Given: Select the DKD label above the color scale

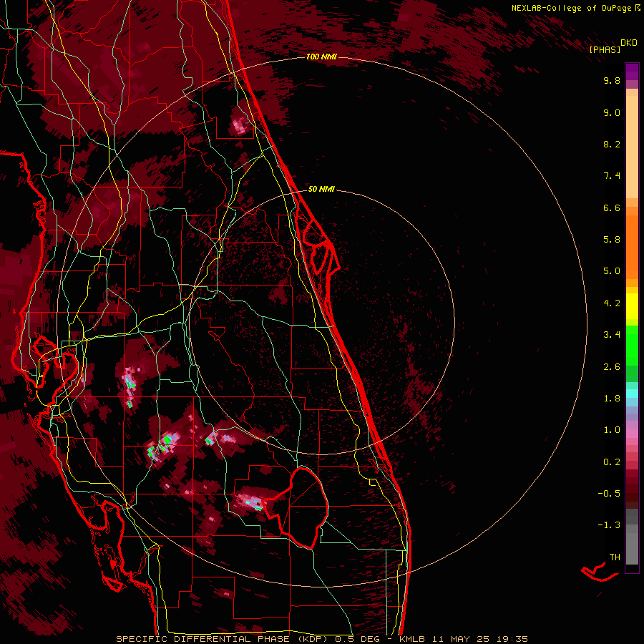Looking at the screenshot, I should 629,43.
